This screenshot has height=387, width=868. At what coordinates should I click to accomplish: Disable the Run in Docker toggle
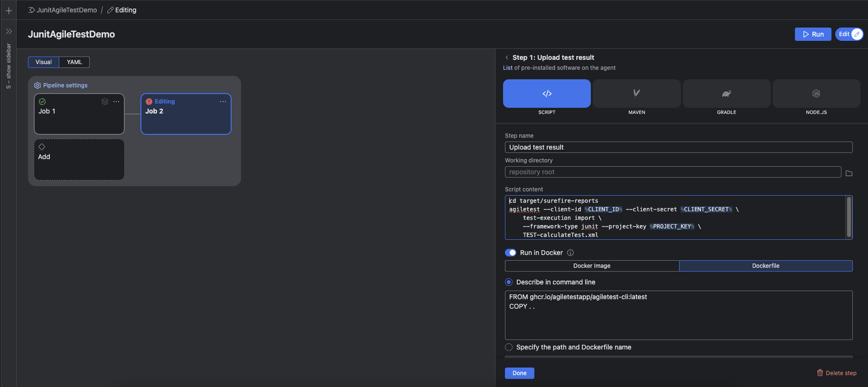[511, 253]
